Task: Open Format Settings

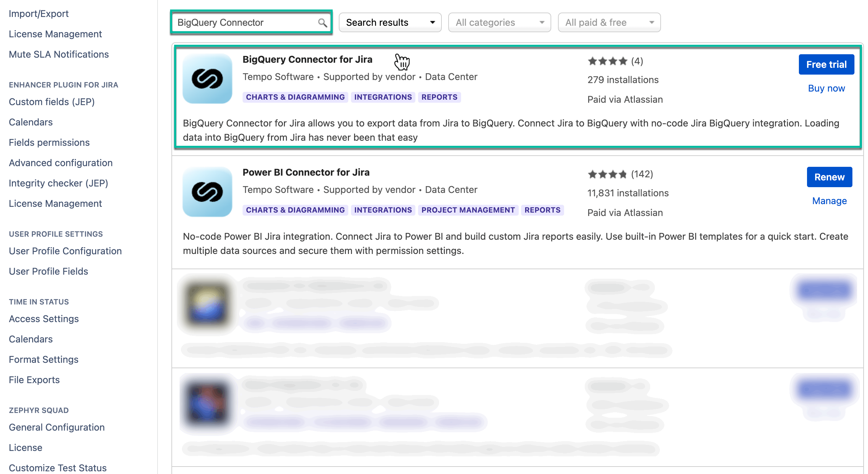Action: (x=43, y=359)
